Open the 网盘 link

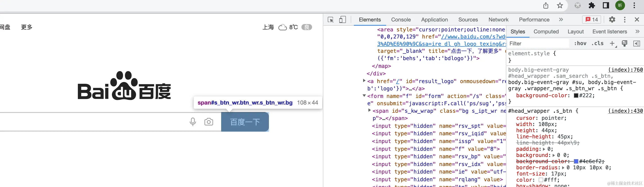click(x=5, y=27)
